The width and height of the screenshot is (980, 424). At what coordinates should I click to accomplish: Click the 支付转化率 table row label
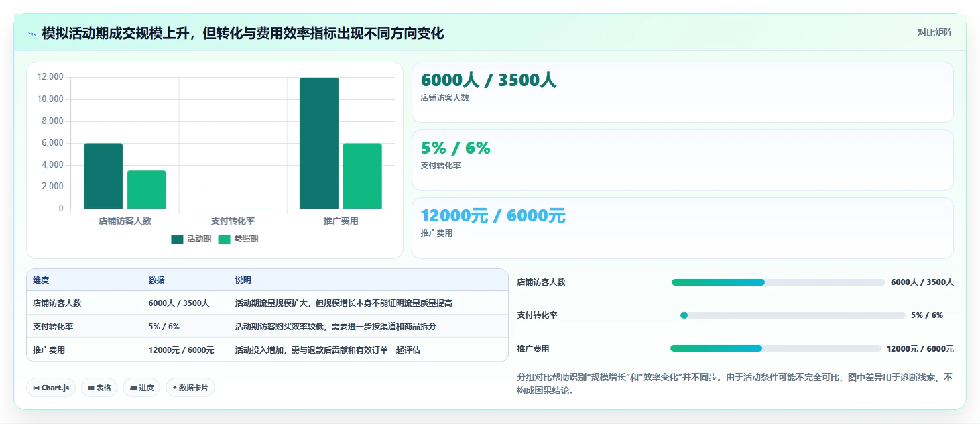[x=53, y=327]
